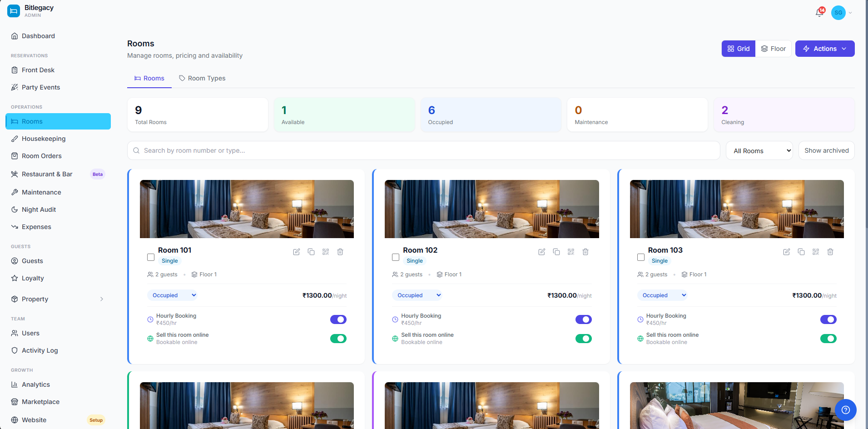Toggle Room 103 Hourly Booking switch
The height and width of the screenshot is (429, 868).
[x=828, y=319]
